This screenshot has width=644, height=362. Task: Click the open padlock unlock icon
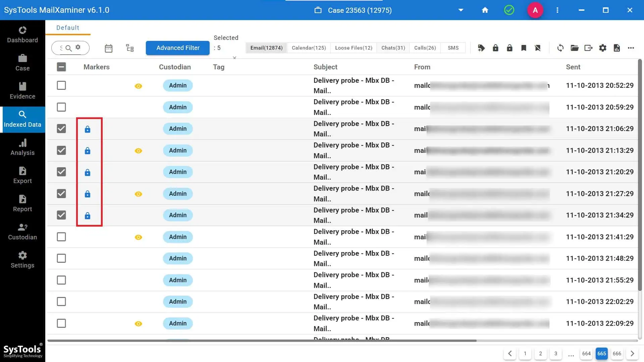(x=509, y=48)
